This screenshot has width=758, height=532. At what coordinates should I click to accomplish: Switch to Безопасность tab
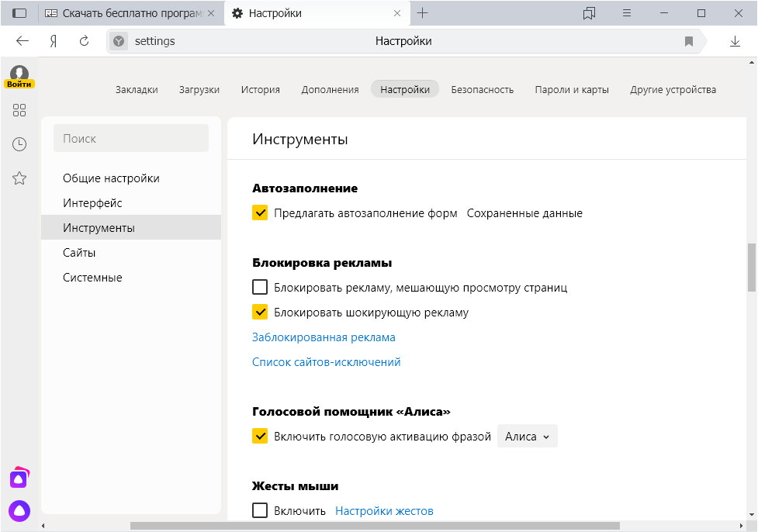[x=482, y=89]
